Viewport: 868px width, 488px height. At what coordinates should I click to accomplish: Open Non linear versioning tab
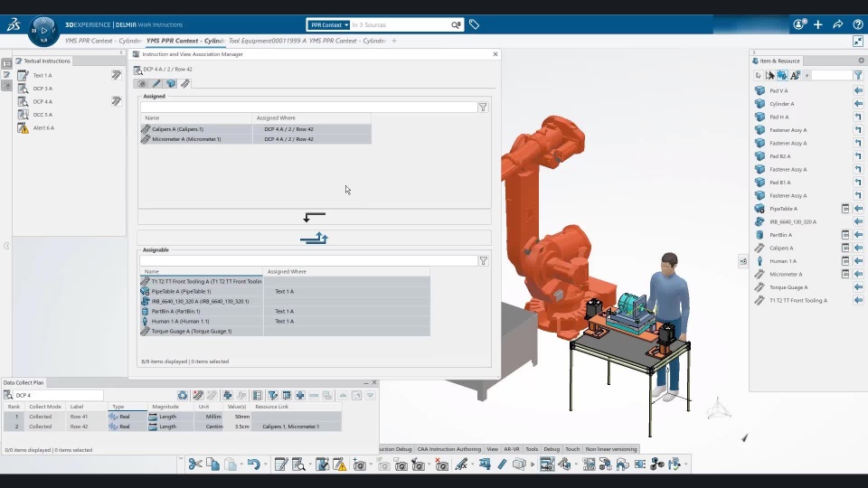click(x=611, y=449)
